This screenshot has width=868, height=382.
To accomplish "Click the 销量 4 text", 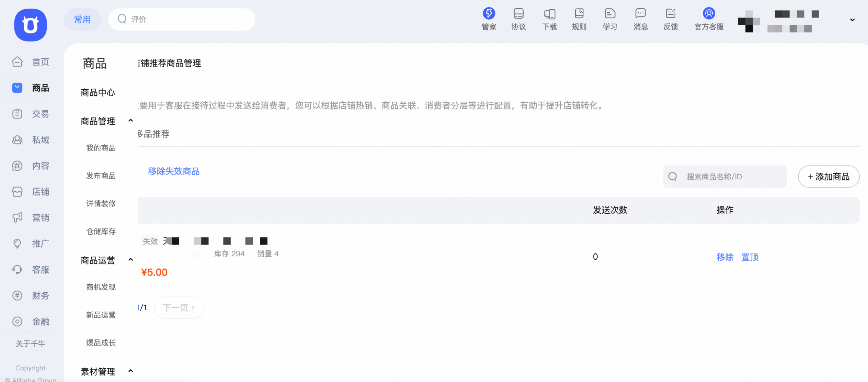I will tap(268, 254).
